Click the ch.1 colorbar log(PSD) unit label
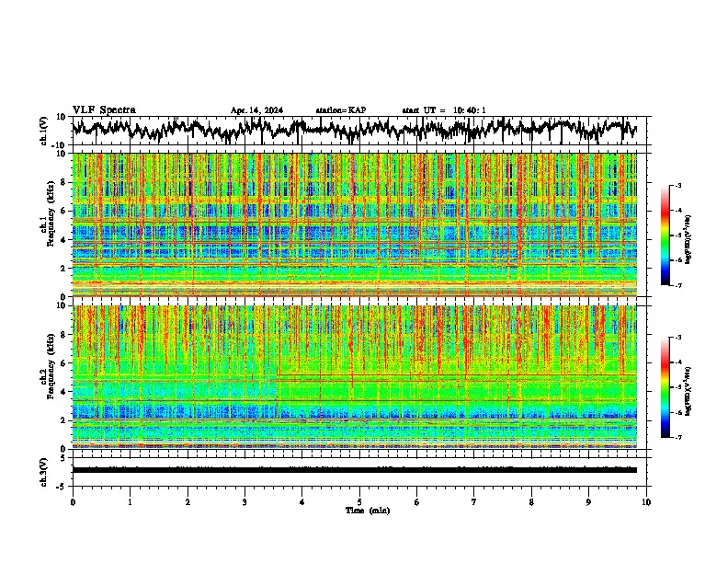The height and width of the screenshot is (563, 728). click(688, 239)
